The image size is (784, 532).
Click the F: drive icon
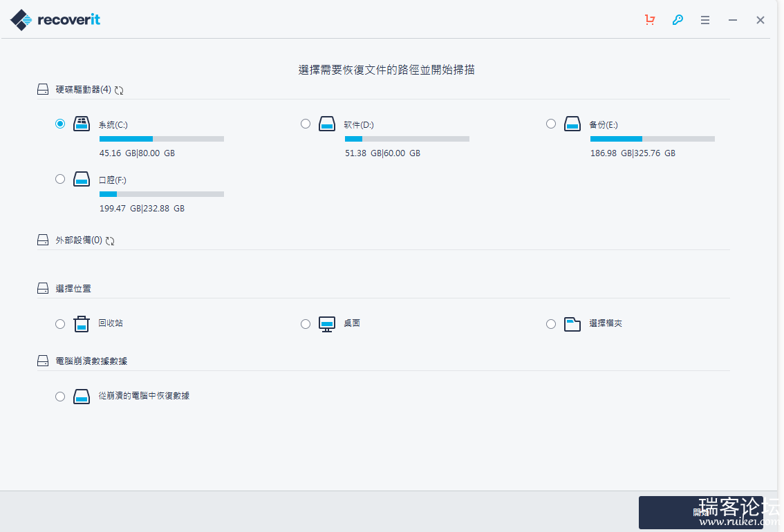[82, 179]
